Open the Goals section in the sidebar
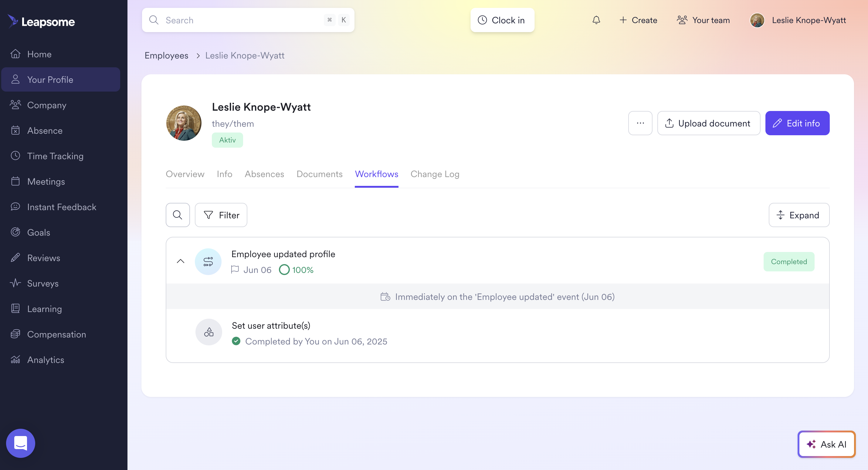868x470 pixels. point(39,232)
